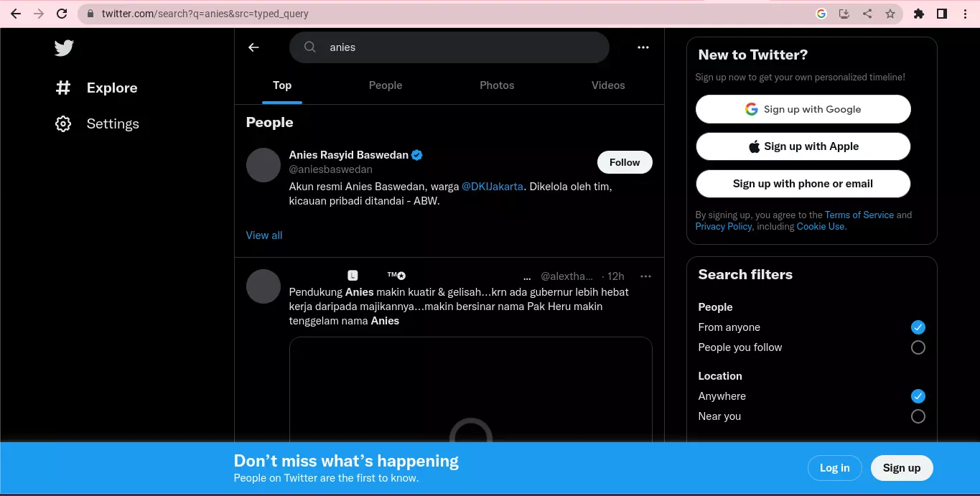Open the @DKIJakarta mention link

pos(493,187)
